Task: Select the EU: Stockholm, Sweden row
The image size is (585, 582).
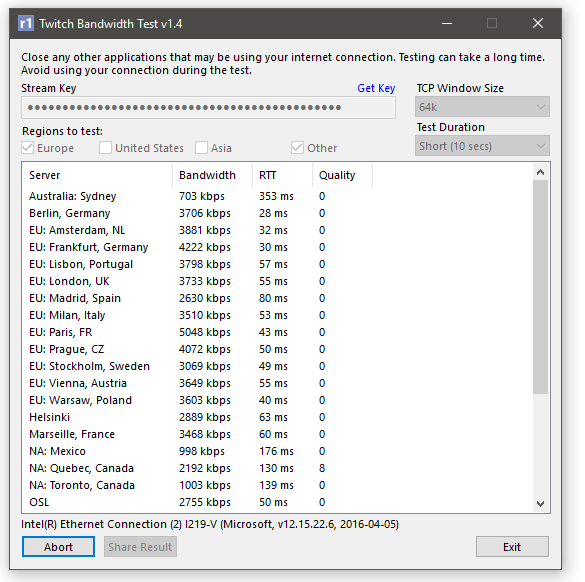Action: tap(197, 366)
